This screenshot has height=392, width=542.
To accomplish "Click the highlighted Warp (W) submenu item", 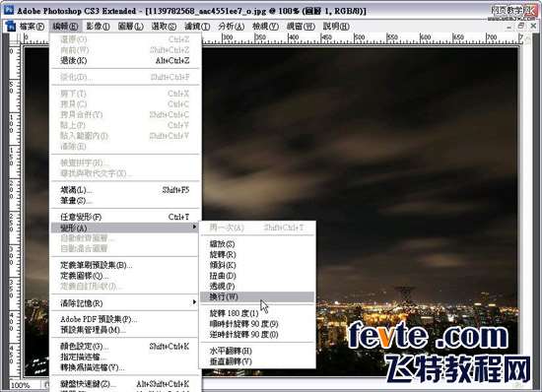I will [257, 296].
